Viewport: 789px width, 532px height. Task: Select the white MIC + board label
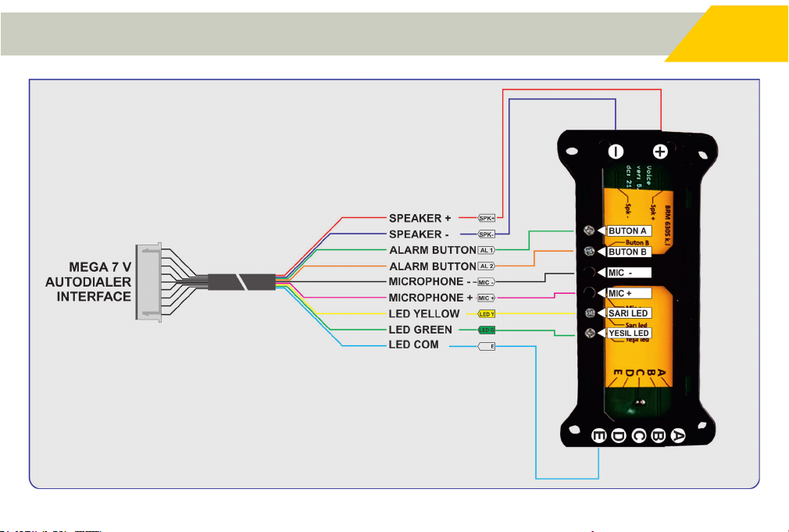[x=630, y=294]
